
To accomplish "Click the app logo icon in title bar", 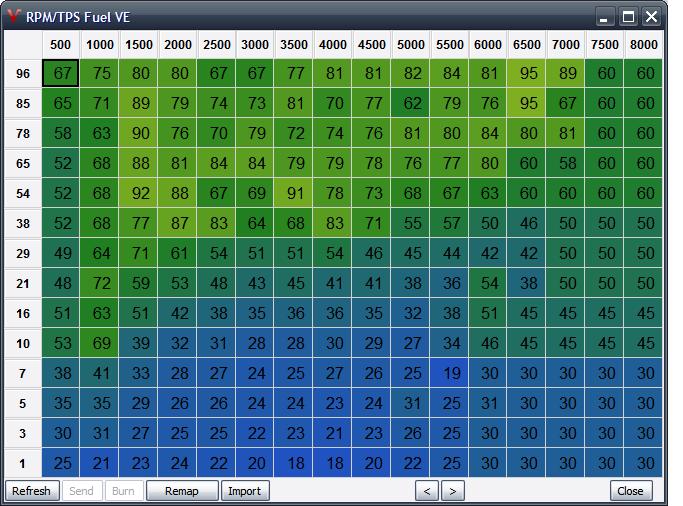I will (14, 17).
